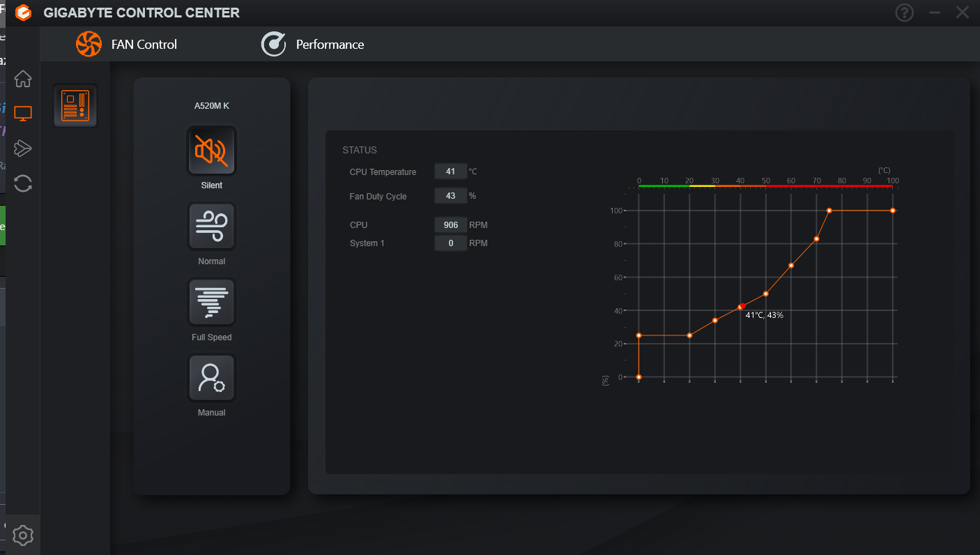Click the CPU Temperature value field
The width and height of the screenshot is (980, 555).
(x=450, y=172)
